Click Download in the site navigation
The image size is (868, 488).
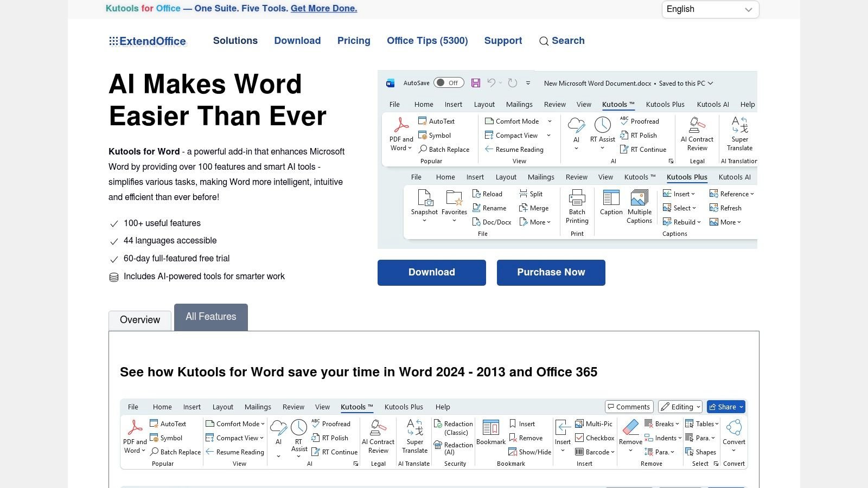tap(297, 41)
